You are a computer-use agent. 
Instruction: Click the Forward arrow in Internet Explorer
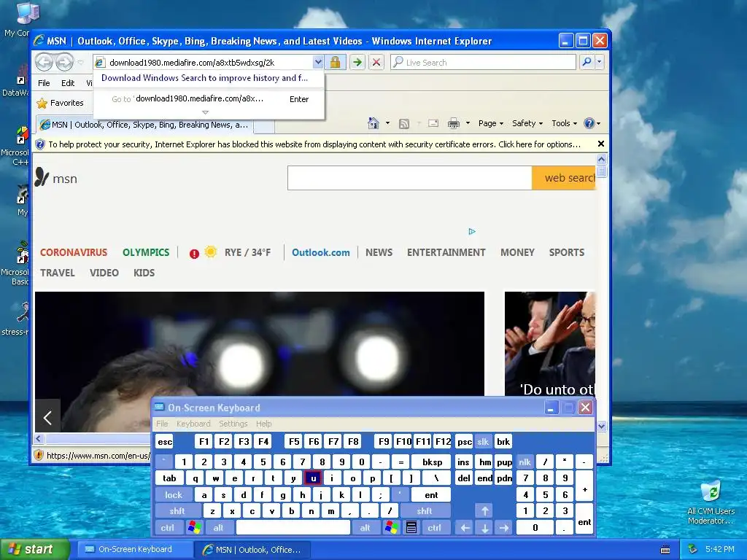click(x=64, y=62)
